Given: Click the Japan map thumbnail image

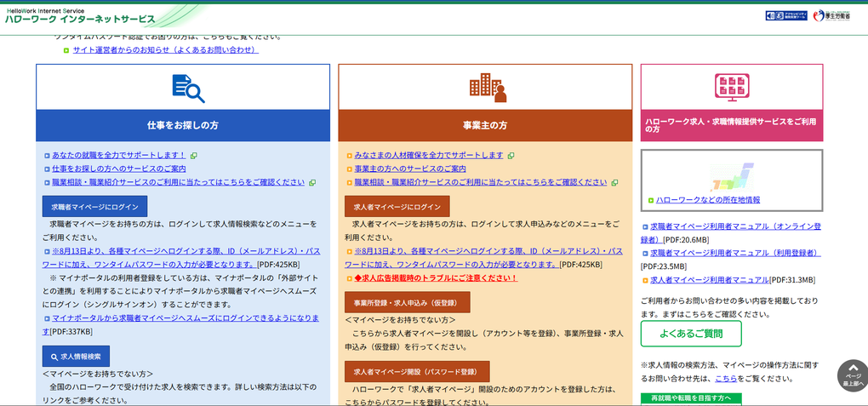Looking at the screenshot, I should [732, 177].
